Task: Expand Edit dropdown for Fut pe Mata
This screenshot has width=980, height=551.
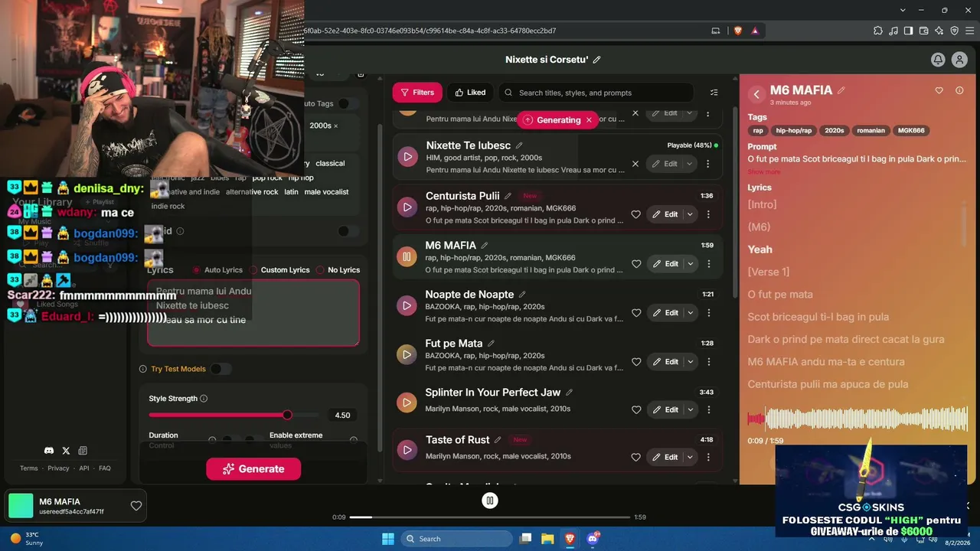Action: pos(690,362)
